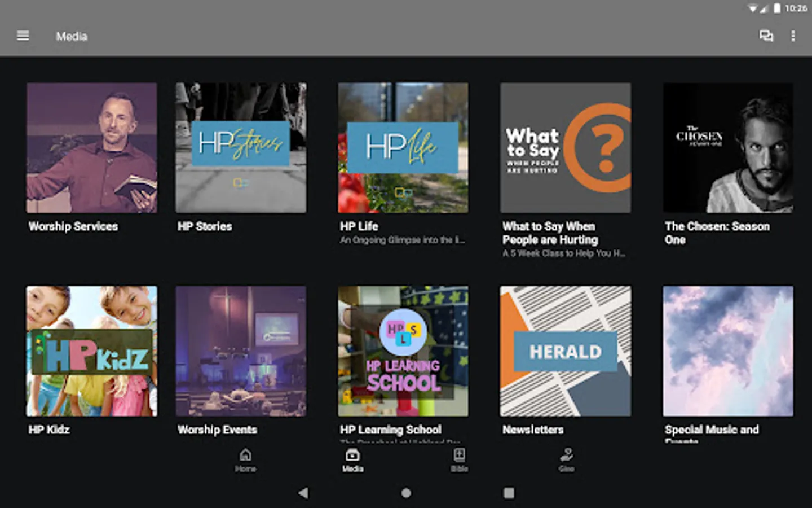The image size is (812, 508).
Task: Click the 'An Ongoing Glimpse into the' subtitle
Action: 403,240
